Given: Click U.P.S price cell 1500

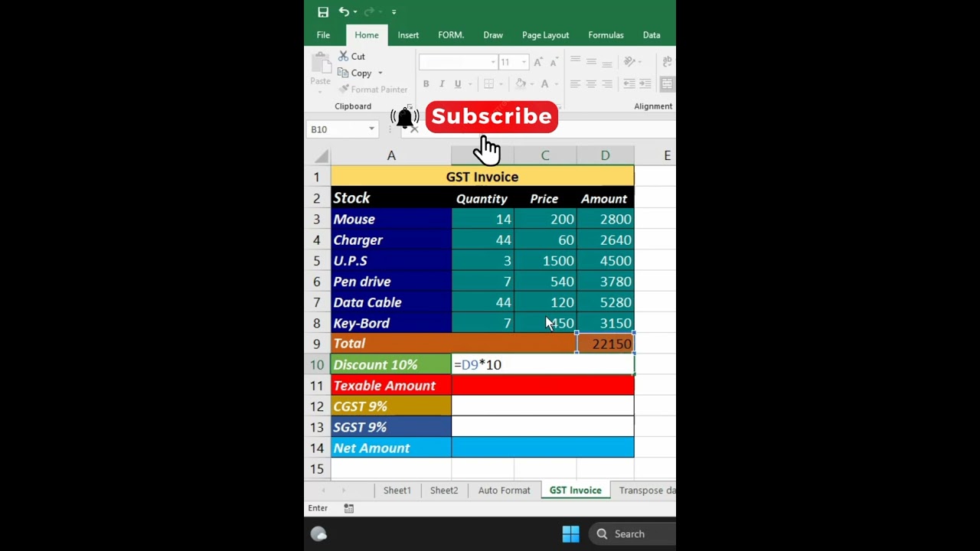Looking at the screenshot, I should (x=545, y=261).
